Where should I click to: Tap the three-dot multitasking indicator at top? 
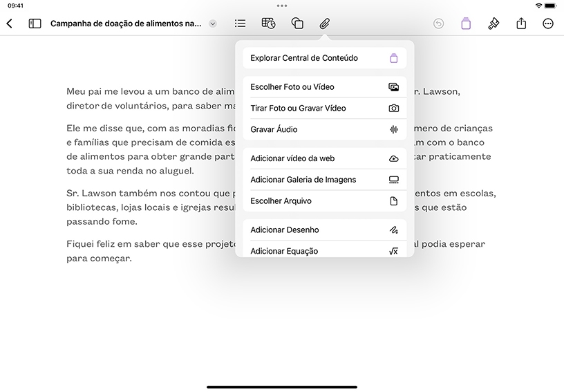point(282,6)
